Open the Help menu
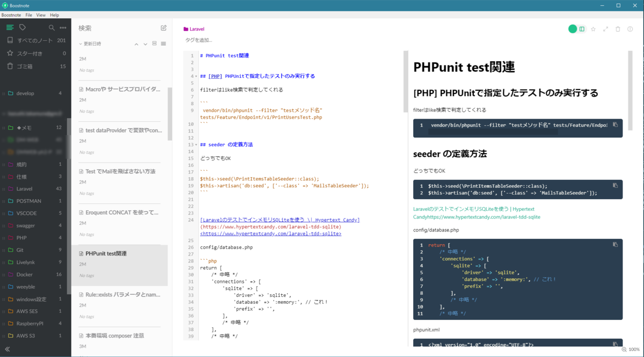 [54, 15]
